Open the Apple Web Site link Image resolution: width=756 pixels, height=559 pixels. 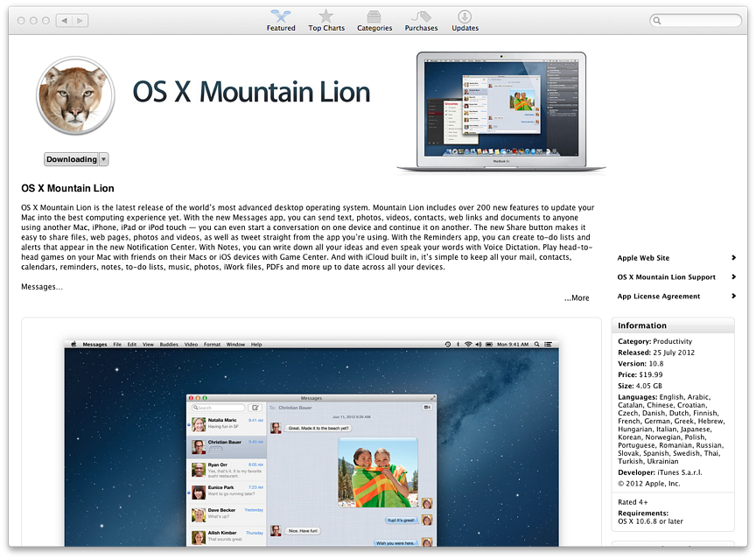tap(643, 258)
